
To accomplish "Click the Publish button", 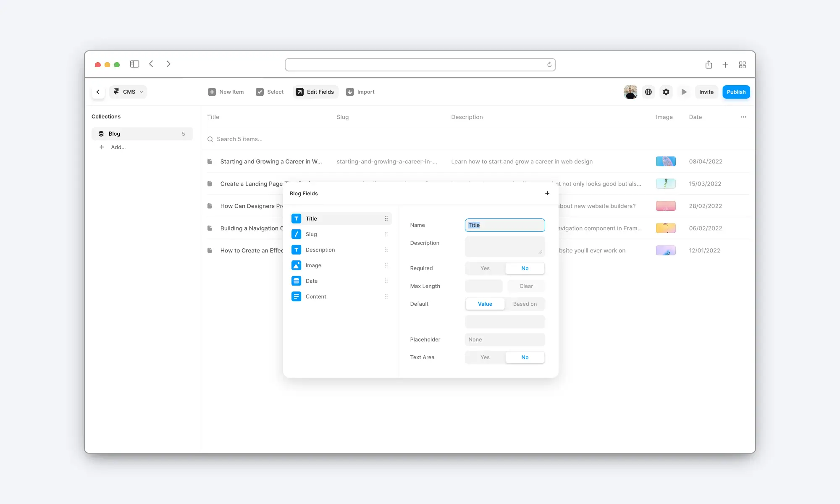I will point(735,92).
